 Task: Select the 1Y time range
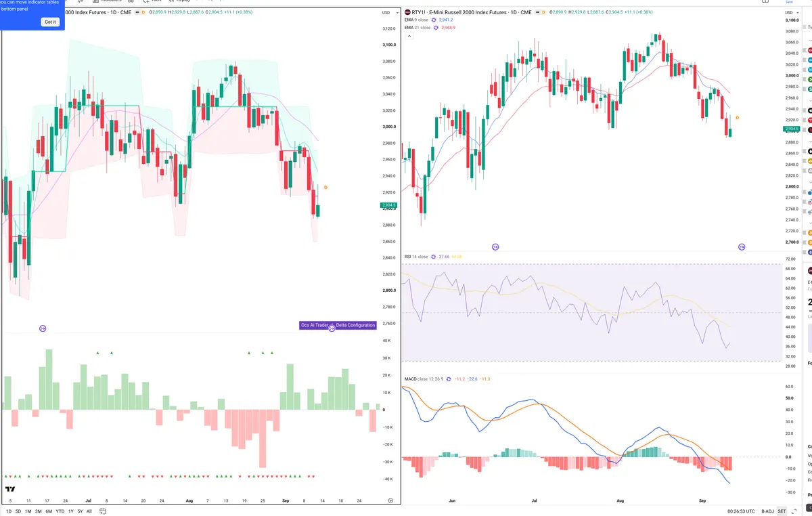coord(71,511)
